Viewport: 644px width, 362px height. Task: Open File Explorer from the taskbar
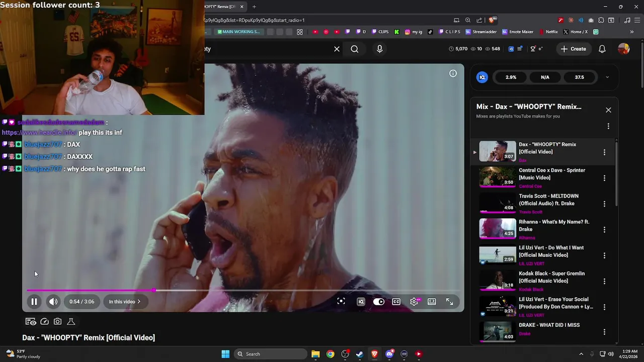pos(315,354)
